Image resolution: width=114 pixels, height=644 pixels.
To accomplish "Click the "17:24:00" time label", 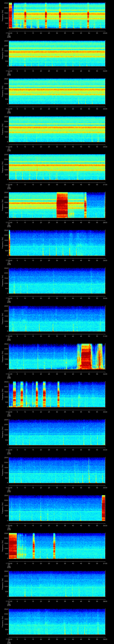I will (9, 109).
